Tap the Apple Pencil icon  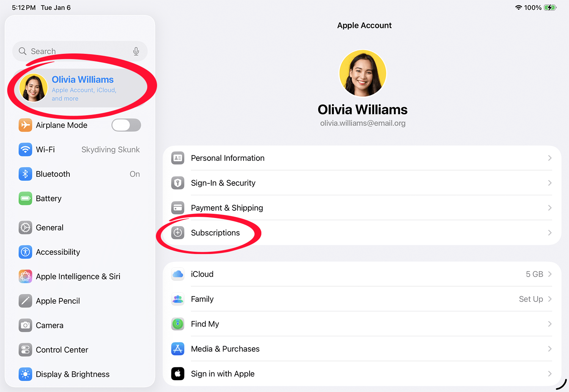coord(25,301)
